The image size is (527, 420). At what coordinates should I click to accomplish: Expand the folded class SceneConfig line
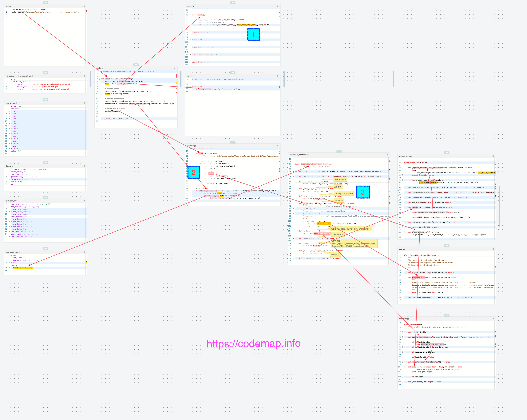pyautogui.click(x=190, y=32)
